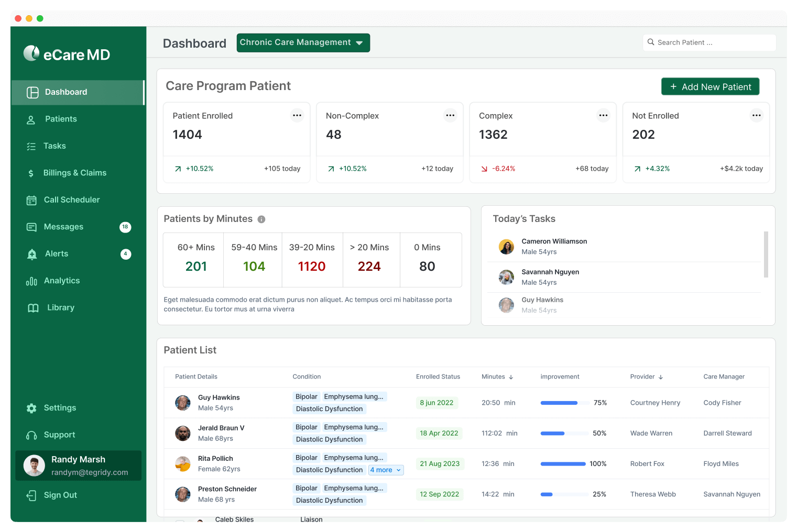Select Savannah Nguyen task entry

(x=624, y=277)
